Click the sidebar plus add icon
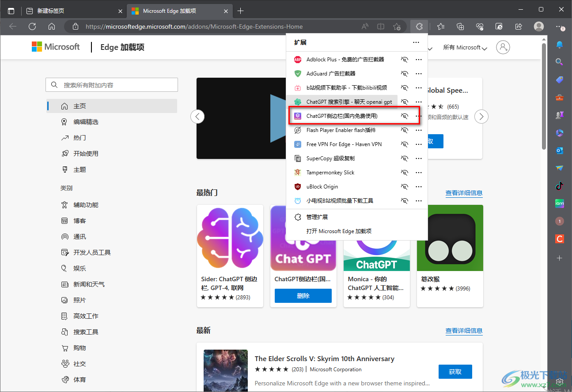572x392 pixels. click(560, 258)
